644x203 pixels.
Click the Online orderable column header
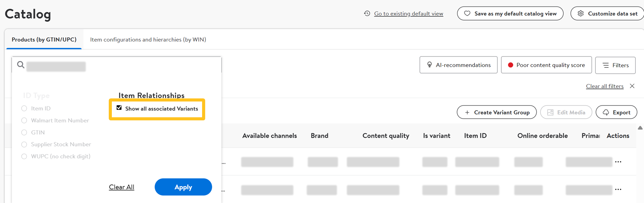[x=542, y=136]
